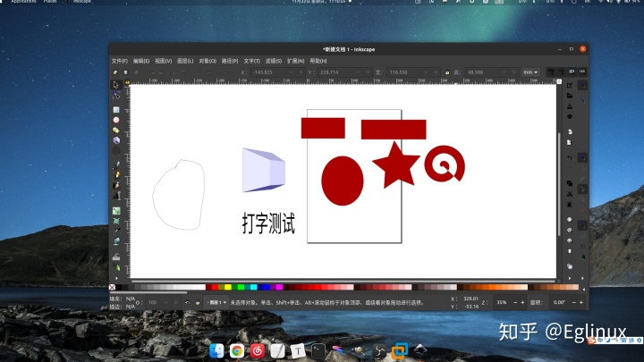
Task: Open Chrome from the dock
Action: point(237,351)
